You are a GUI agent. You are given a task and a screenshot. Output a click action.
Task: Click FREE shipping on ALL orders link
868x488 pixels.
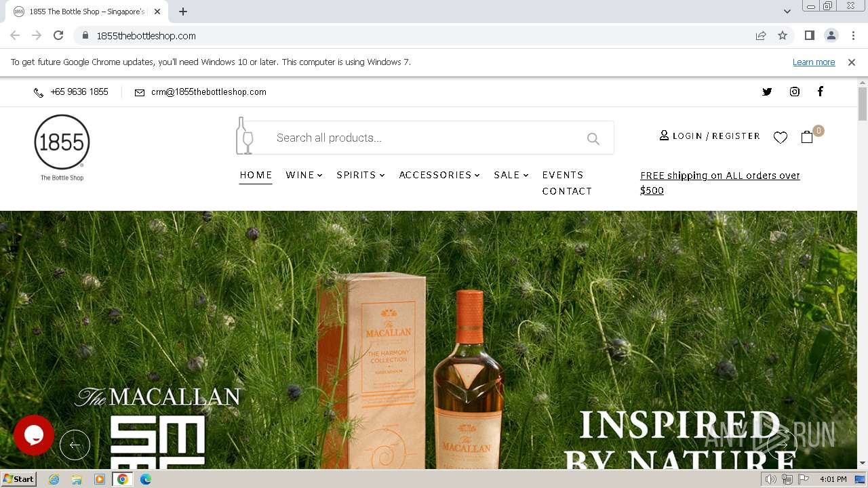(720, 183)
